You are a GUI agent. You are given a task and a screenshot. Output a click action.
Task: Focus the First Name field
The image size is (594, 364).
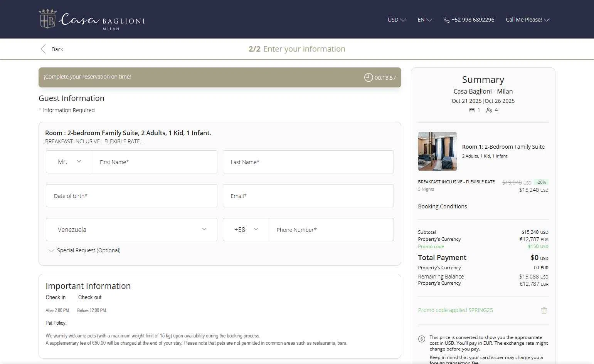[x=155, y=162]
